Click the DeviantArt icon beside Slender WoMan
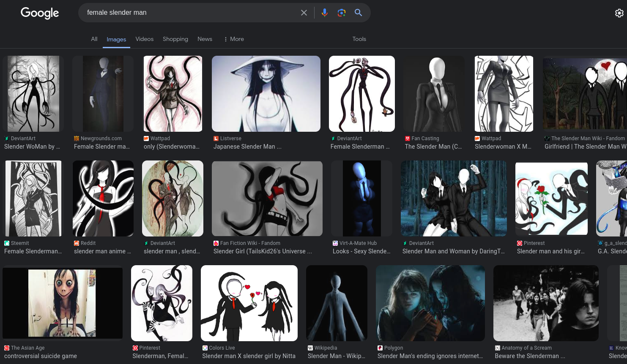Image resolution: width=627 pixels, height=364 pixels. coord(6,139)
